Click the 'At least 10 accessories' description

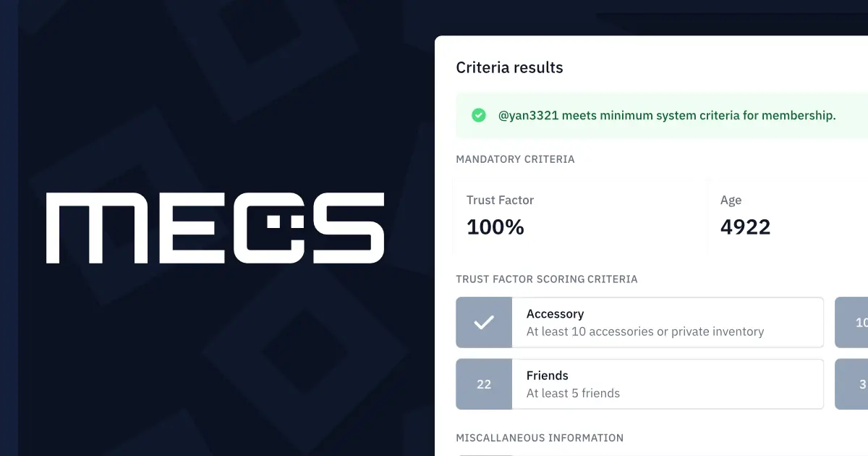(x=644, y=332)
